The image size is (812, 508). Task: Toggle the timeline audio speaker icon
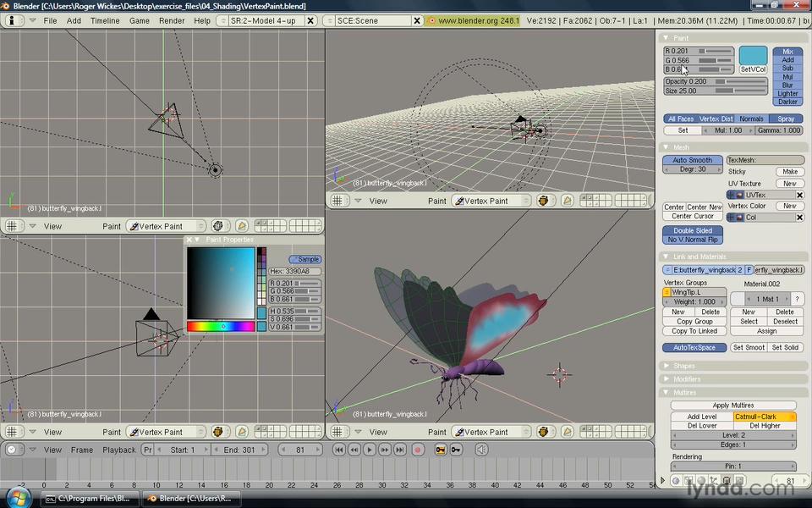coord(481,450)
